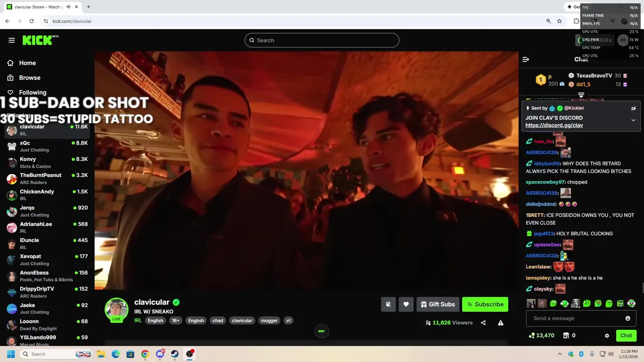This screenshot has width=644, height=362.
Task: Expand the gift leaderboard handle
Action: point(581,95)
